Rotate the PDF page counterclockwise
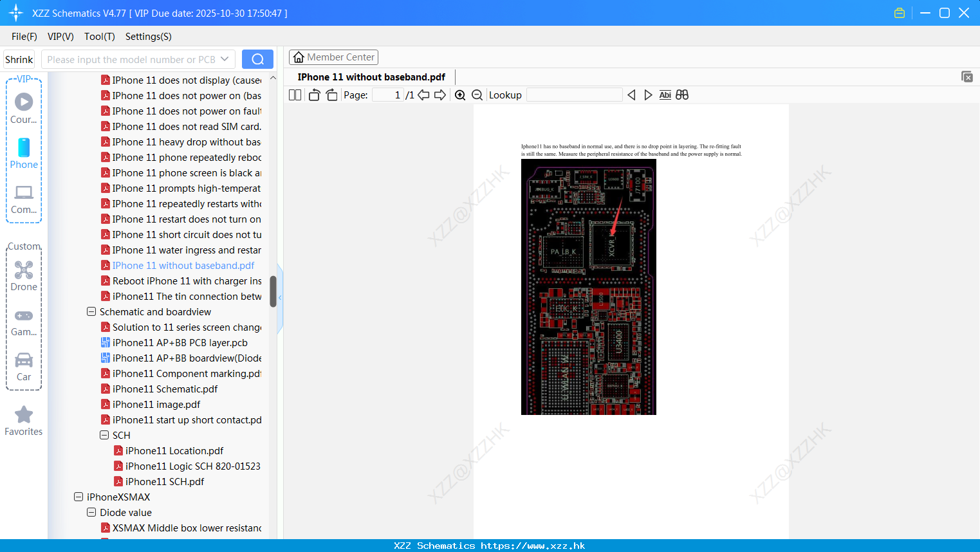Viewport: 980px width, 552px height. [x=314, y=95]
